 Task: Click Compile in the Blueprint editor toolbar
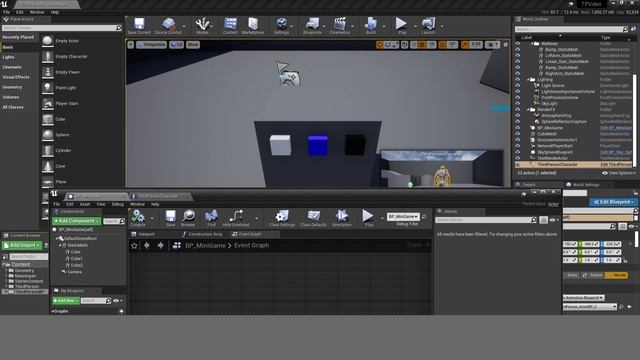[138, 218]
